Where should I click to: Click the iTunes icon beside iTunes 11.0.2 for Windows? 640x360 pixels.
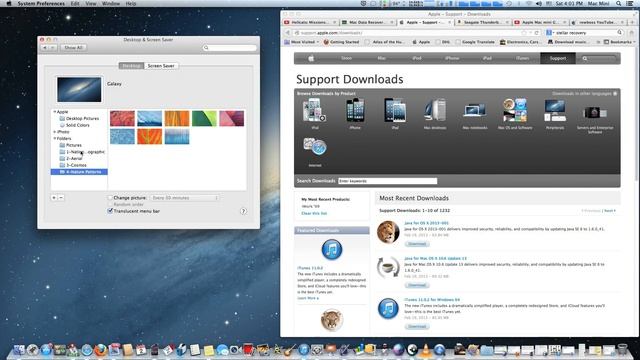click(x=388, y=309)
